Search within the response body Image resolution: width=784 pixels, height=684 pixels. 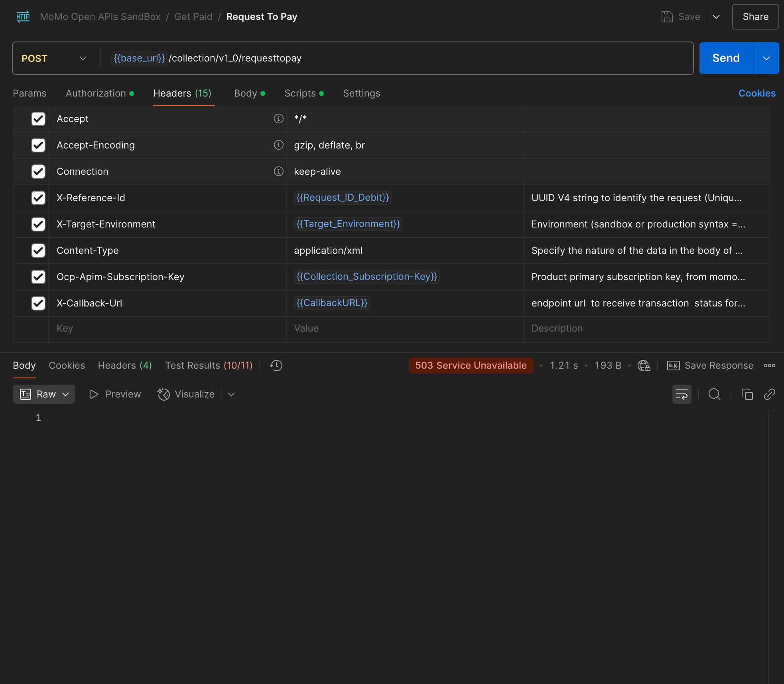714,394
